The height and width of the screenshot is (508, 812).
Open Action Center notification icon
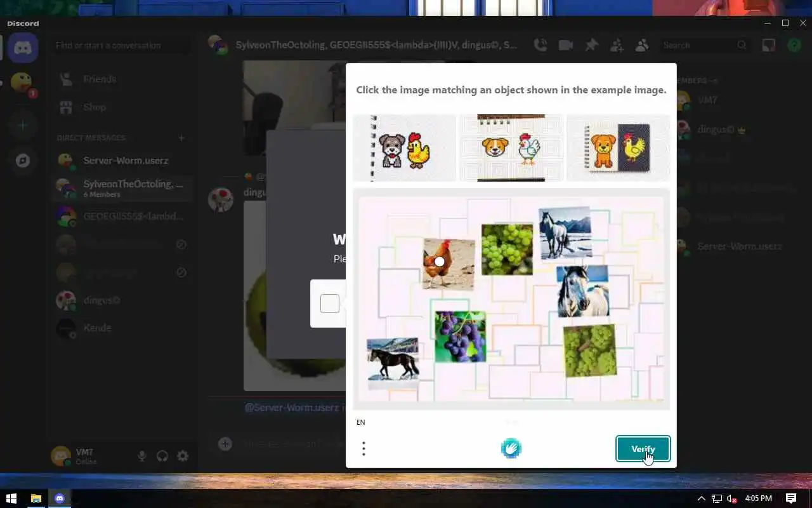(x=791, y=498)
